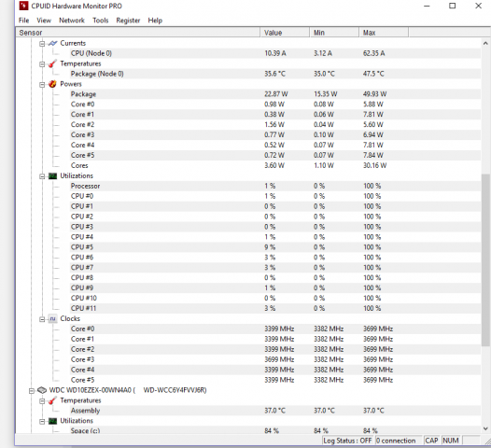Click the Max column header

(384, 33)
